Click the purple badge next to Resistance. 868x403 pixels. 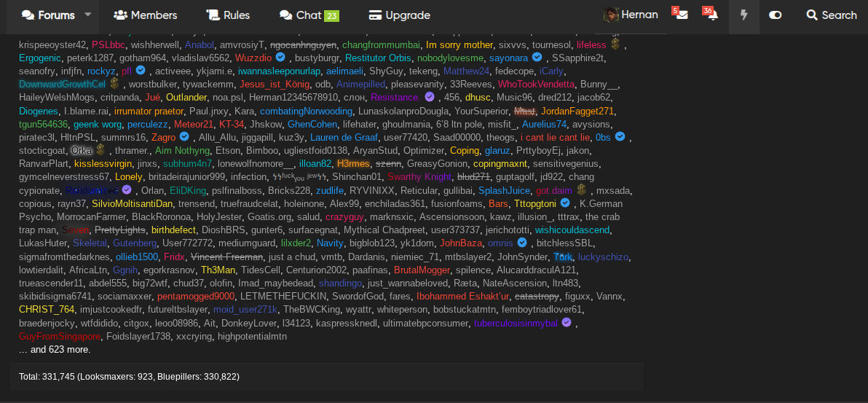point(430,97)
